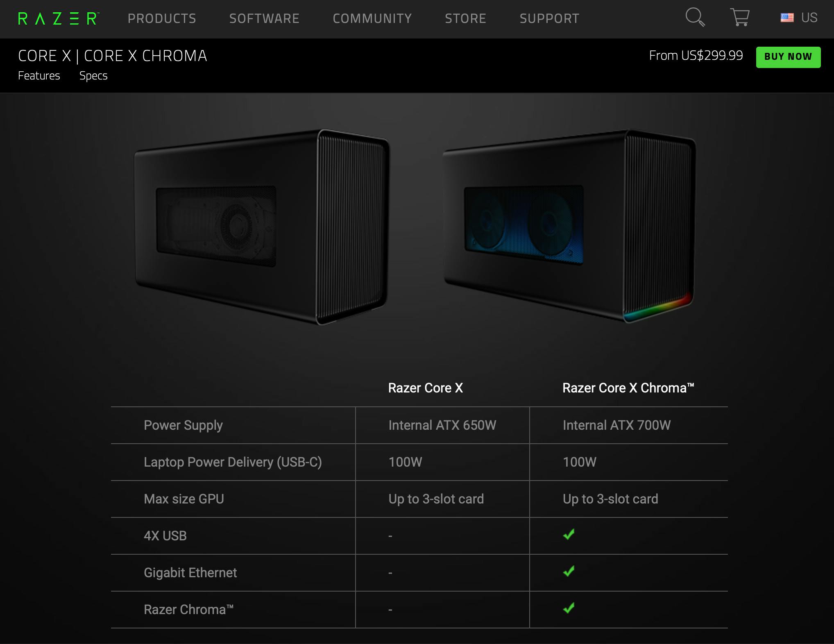The image size is (834, 644).
Task: Click the Razer Chroma green checkmark
Action: point(569,608)
